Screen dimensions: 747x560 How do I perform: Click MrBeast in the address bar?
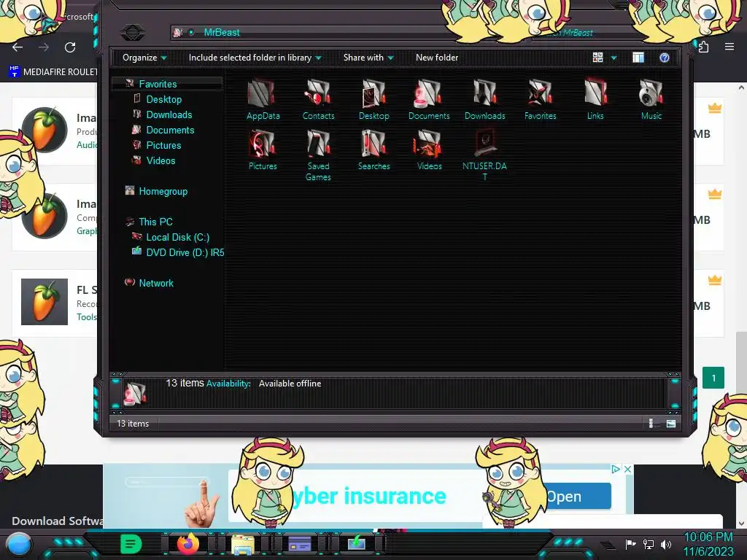222,32
